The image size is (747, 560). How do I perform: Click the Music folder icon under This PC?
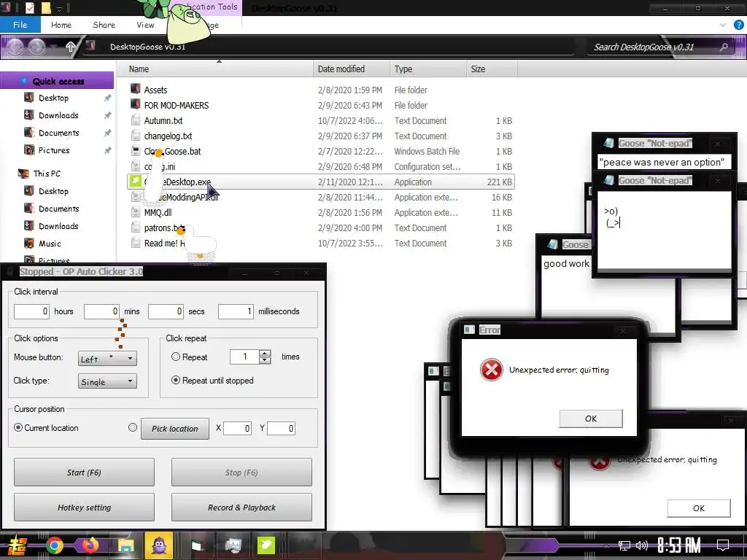pos(29,244)
